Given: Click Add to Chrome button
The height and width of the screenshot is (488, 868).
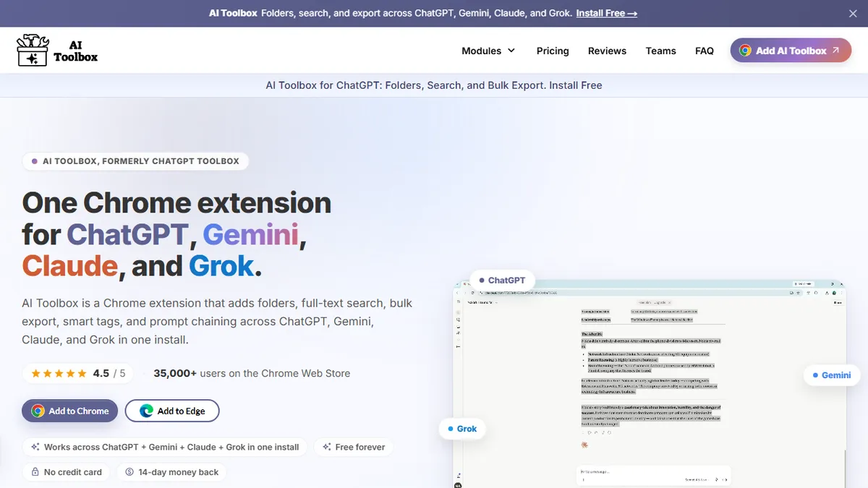Looking at the screenshot, I should point(69,411).
